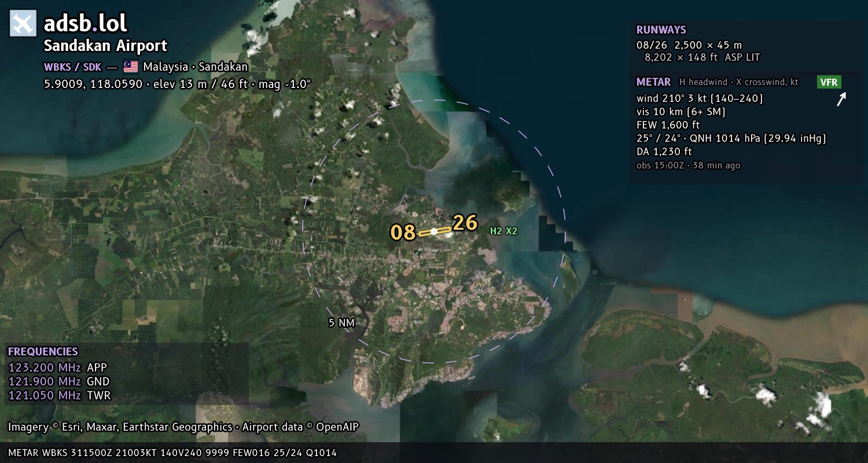
Task: Click the white airport center dot on runway
Action: (x=434, y=231)
